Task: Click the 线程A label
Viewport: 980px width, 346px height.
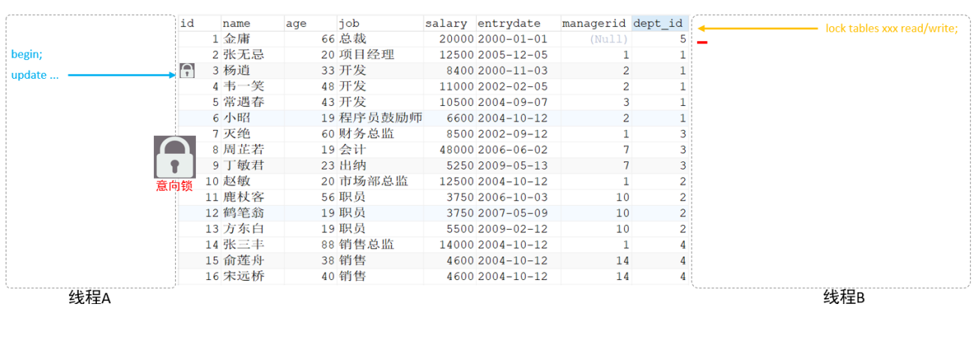Action: pos(89,298)
